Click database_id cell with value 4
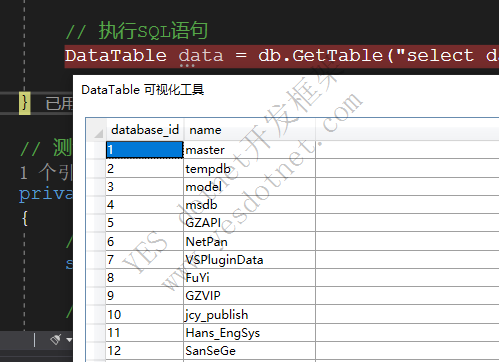This screenshot has width=499, height=362. tap(145, 205)
